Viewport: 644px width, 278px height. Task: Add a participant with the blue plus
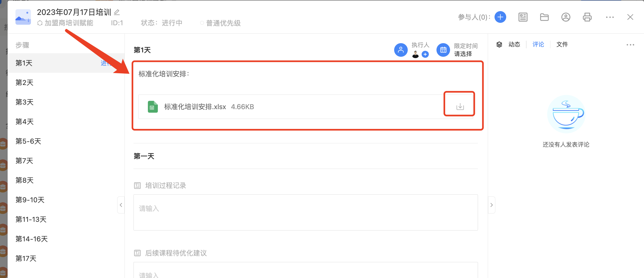tap(500, 17)
